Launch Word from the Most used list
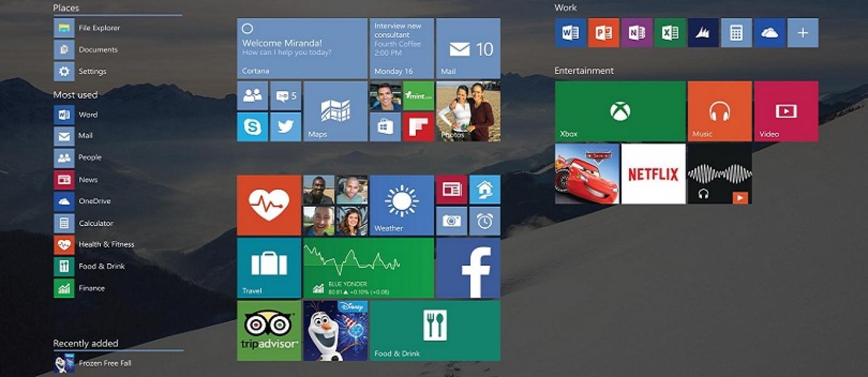Image resolution: width=868 pixels, height=377 pixels. 75,115
